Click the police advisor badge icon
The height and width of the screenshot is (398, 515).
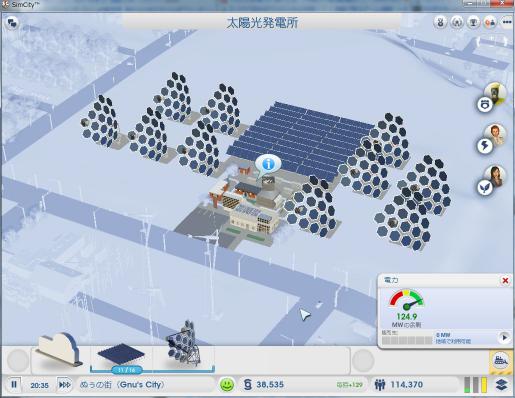click(x=485, y=105)
